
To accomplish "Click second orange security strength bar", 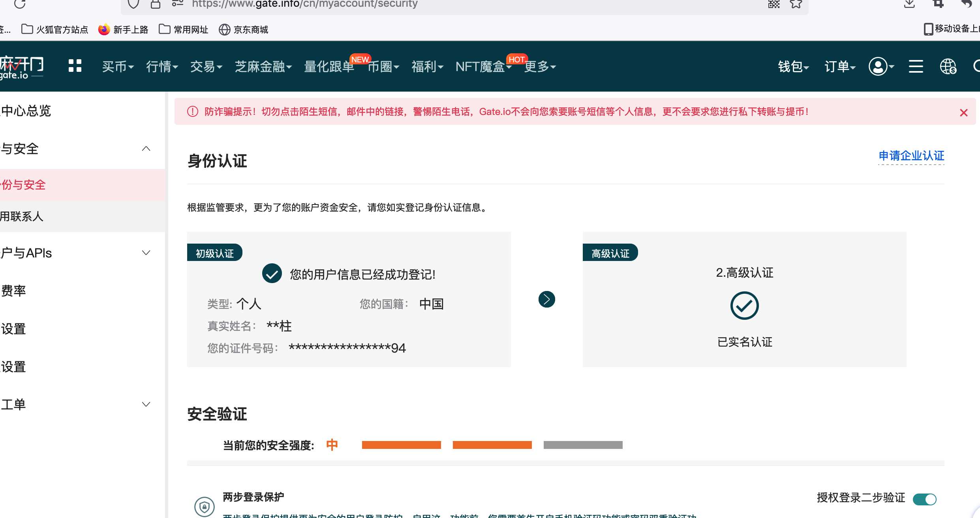I will click(x=492, y=445).
